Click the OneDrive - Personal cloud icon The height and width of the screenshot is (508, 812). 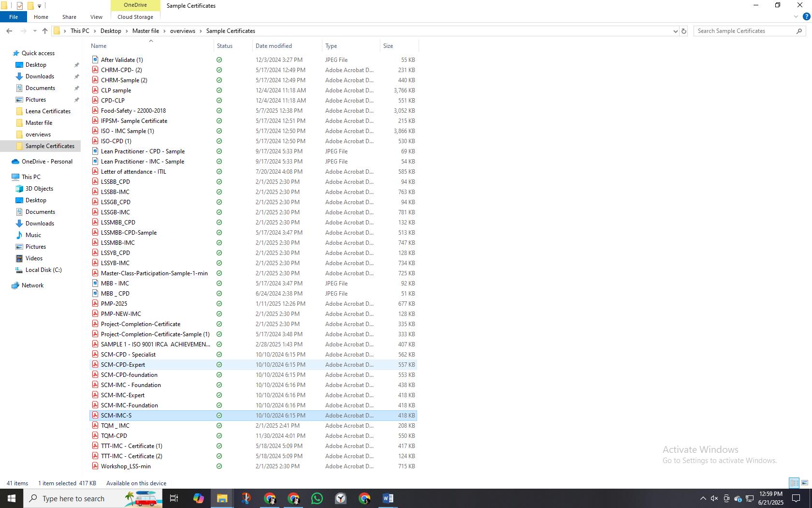[x=15, y=162]
